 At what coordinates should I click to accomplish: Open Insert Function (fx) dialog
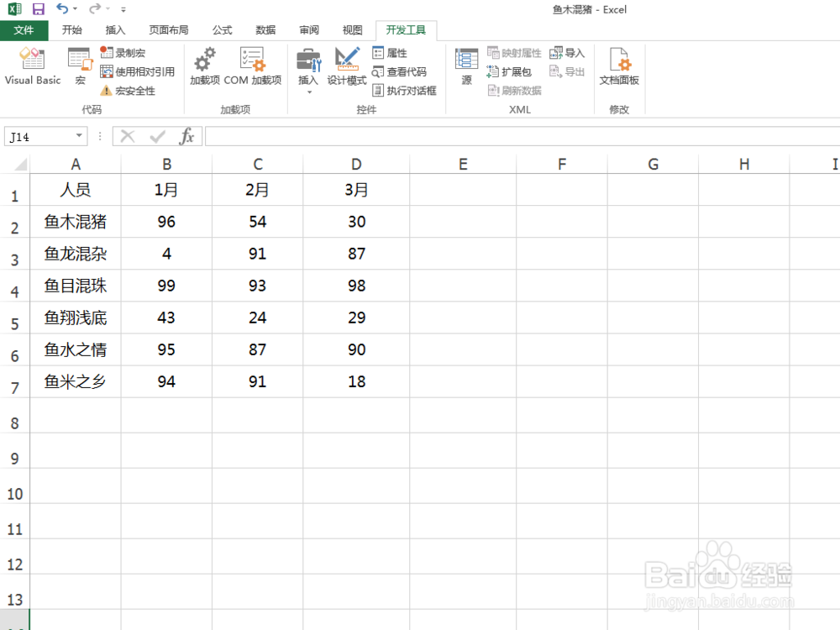[187, 137]
